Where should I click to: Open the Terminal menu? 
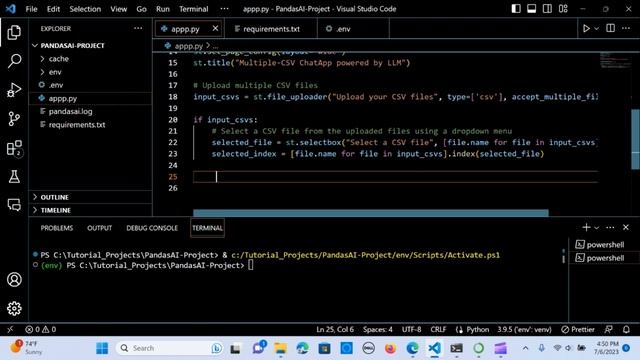[193, 9]
